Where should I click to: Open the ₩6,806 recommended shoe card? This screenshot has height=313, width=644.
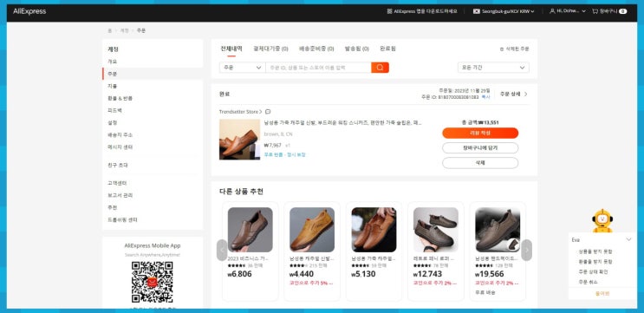pos(250,251)
